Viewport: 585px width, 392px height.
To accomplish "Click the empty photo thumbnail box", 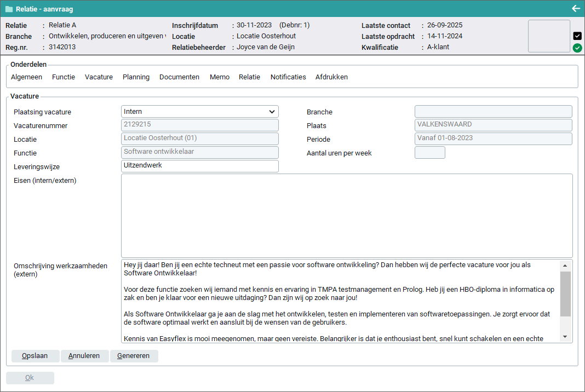I will (x=549, y=36).
